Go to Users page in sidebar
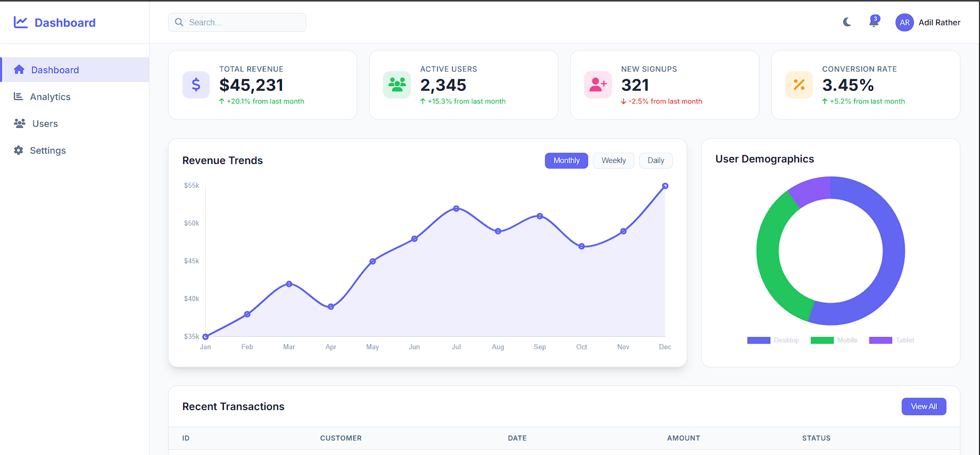The width and height of the screenshot is (980, 455). [x=75, y=123]
